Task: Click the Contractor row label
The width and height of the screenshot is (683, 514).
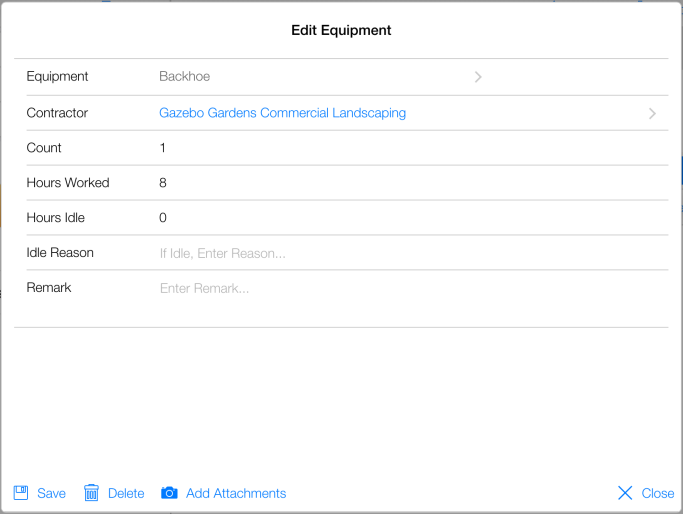Action: pyautogui.click(x=57, y=113)
